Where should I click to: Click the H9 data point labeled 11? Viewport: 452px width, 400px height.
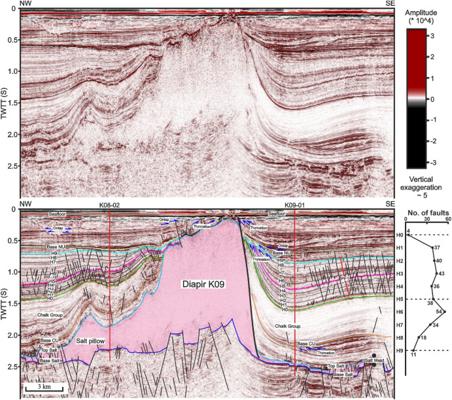(x=413, y=350)
